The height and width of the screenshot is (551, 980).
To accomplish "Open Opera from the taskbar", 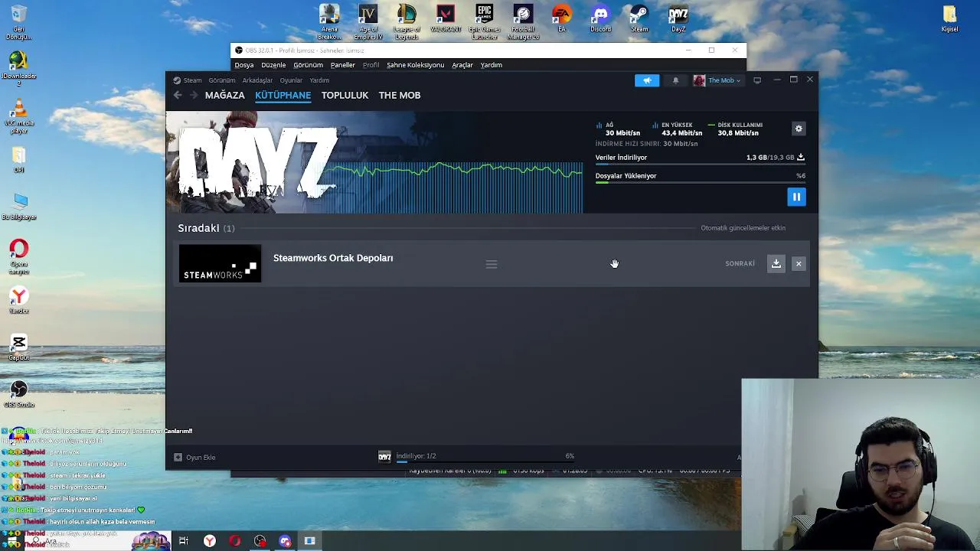I will coord(234,541).
